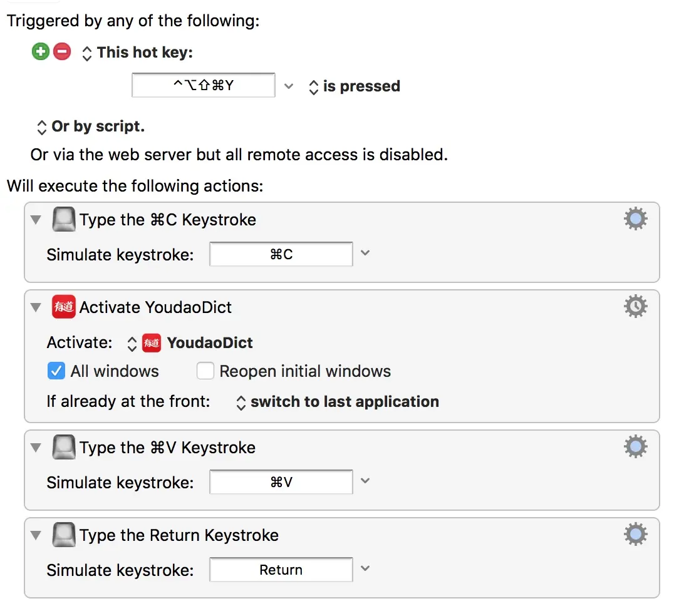Click YoudaoDict icon in action title
This screenshot has height=616, width=679.
pyautogui.click(x=64, y=307)
